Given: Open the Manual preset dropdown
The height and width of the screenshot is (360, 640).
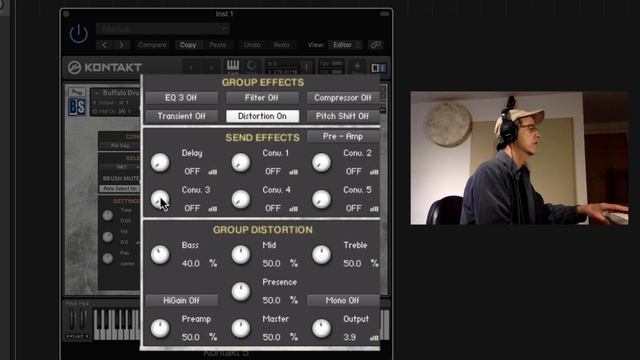Looking at the screenshot, I should click(x=162, y=29).
